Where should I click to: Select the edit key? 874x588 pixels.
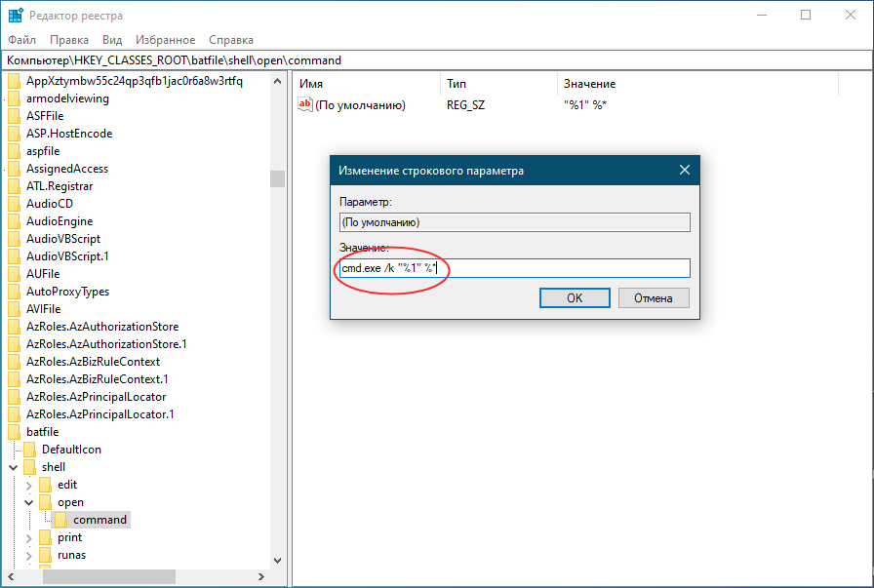[67, 485]
